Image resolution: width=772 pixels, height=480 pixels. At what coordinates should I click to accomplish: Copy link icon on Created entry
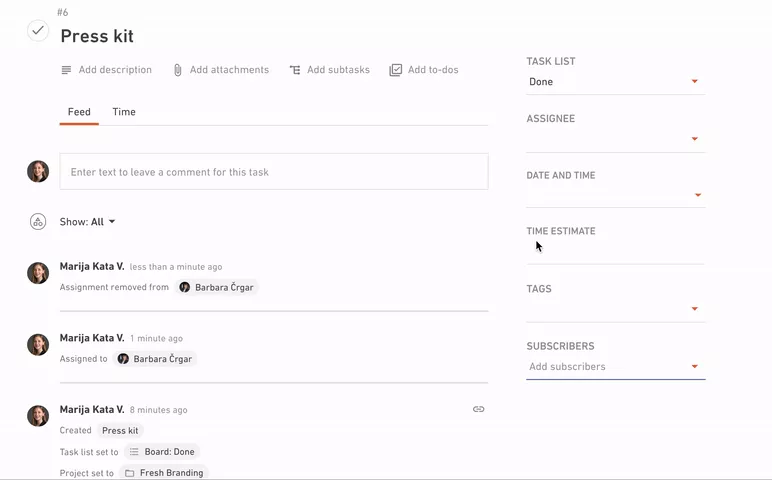[x=479, y=409]
